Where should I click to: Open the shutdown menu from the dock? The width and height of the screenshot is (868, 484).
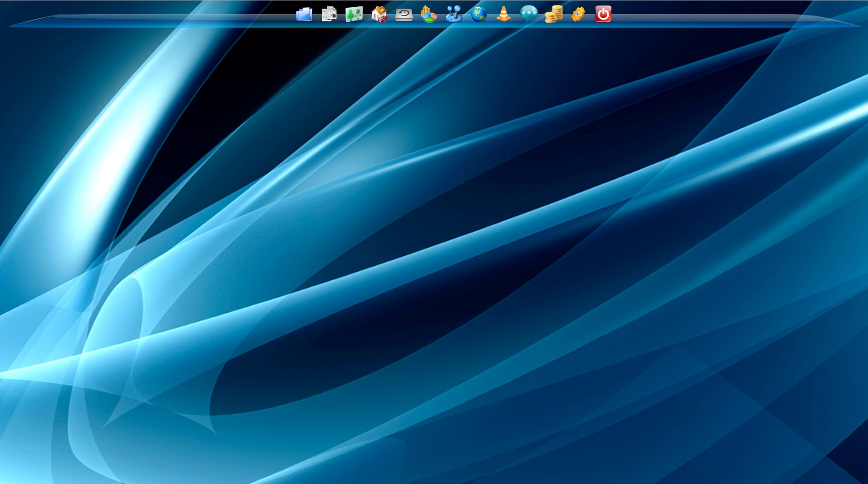603,14
